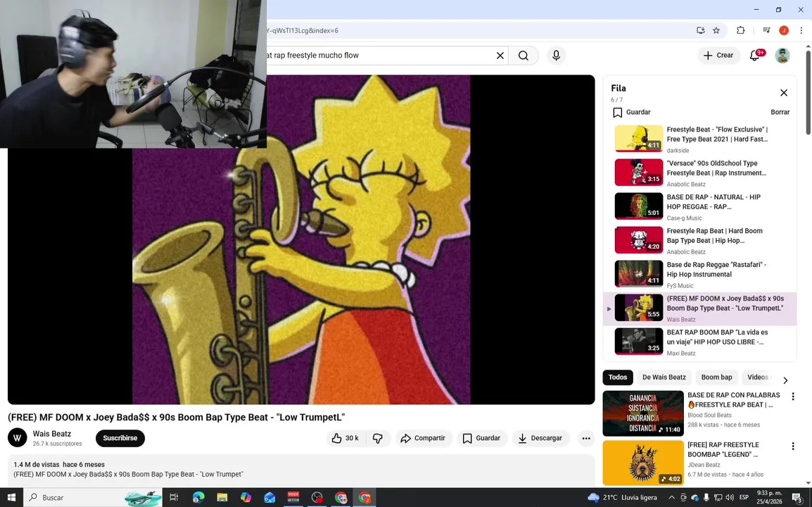Play queue item BASE DE RAP - NATURAL
Image resolution: width=812 pixels, height=507 pixels.
699,206
